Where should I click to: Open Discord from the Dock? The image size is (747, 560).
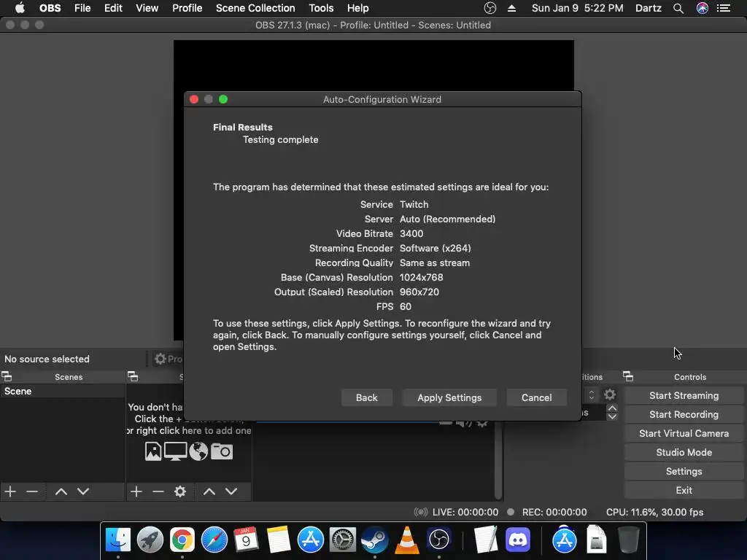518,540
